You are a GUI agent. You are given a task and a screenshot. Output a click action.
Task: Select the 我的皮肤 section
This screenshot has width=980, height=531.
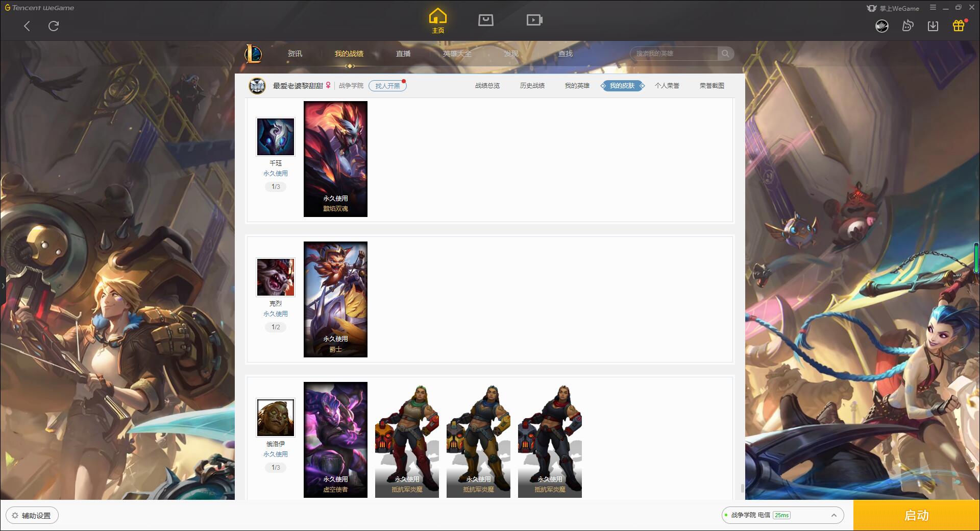[x=622, y=86]
